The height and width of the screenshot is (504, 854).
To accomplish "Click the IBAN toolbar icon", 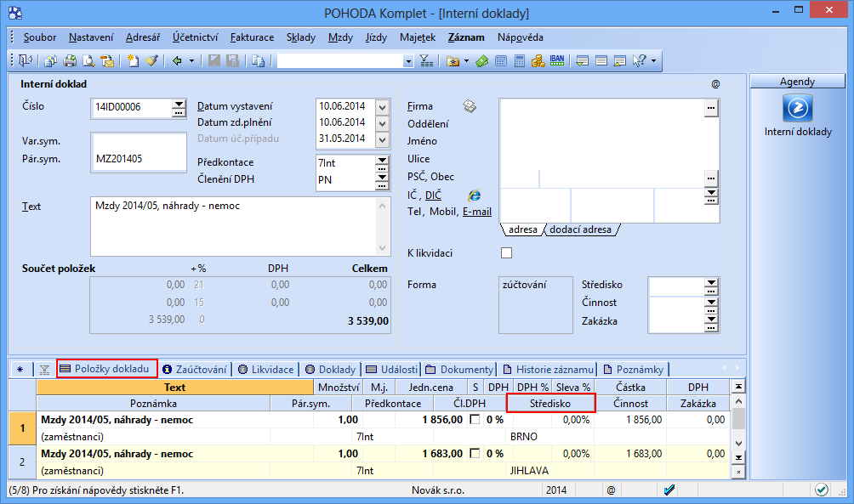I will pos(557,61).
